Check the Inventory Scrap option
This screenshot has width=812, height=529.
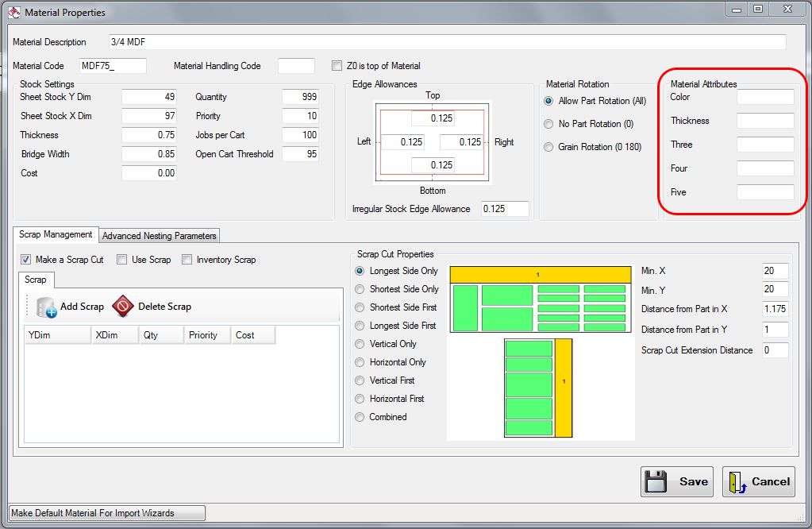187,260
